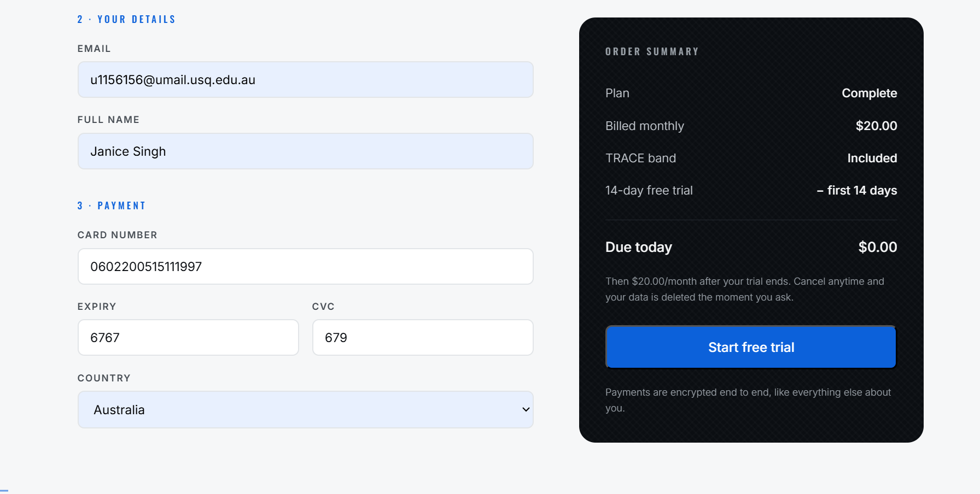Click the Order Summary title
This screenshot has width=980, height=494.
(652, 52)
